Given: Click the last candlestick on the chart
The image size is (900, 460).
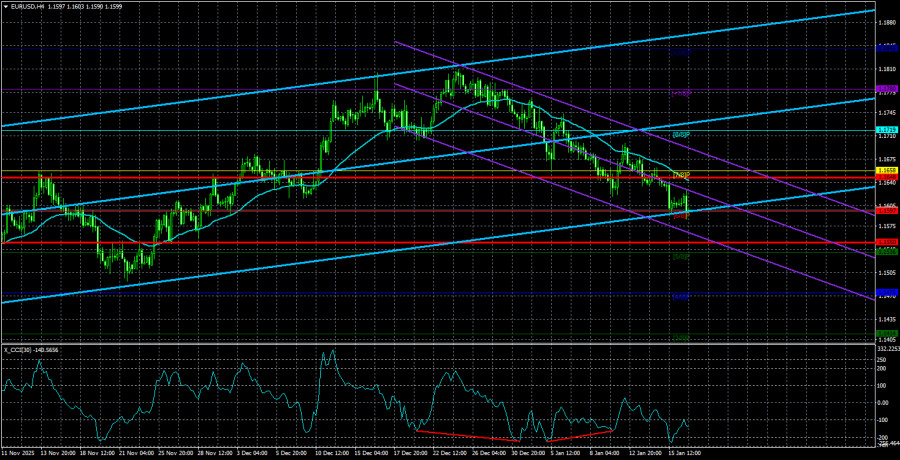Looking at the screenshot, I should (688, 207).
